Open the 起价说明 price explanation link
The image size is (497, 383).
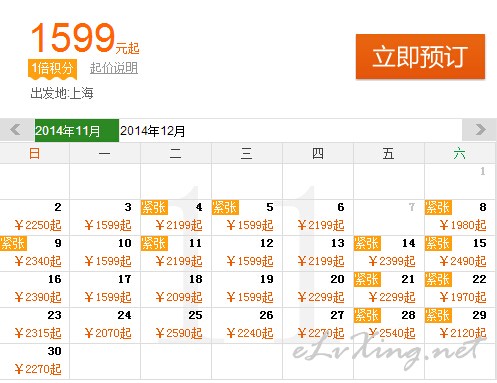(x=114, y=68)
